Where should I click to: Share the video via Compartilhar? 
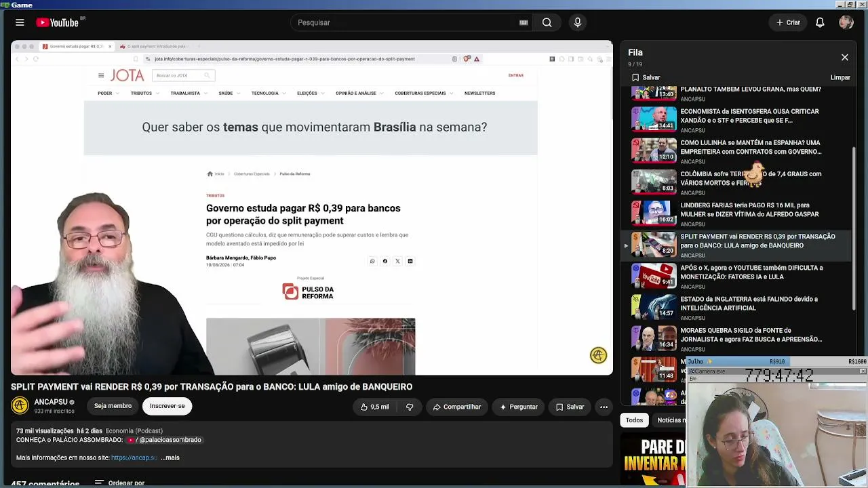pos(457,407)
